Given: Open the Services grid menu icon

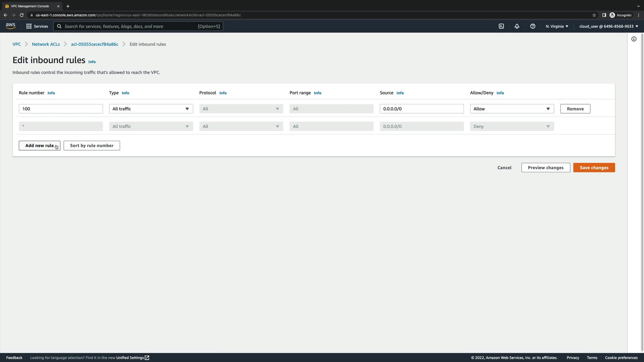Looking at the screenshot, I should [x=29, y=26].
